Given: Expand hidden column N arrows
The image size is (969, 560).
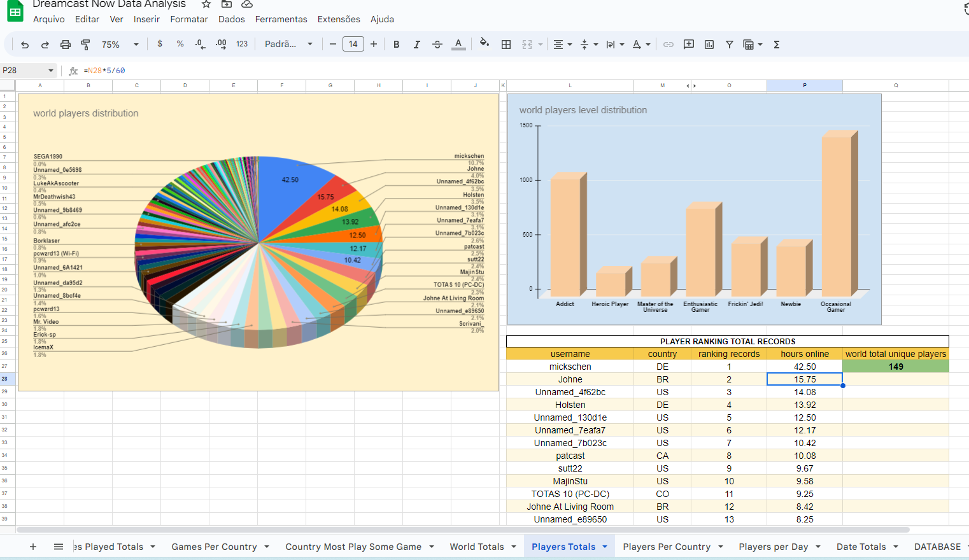Looking at the screenshot, I should [691, 85].
